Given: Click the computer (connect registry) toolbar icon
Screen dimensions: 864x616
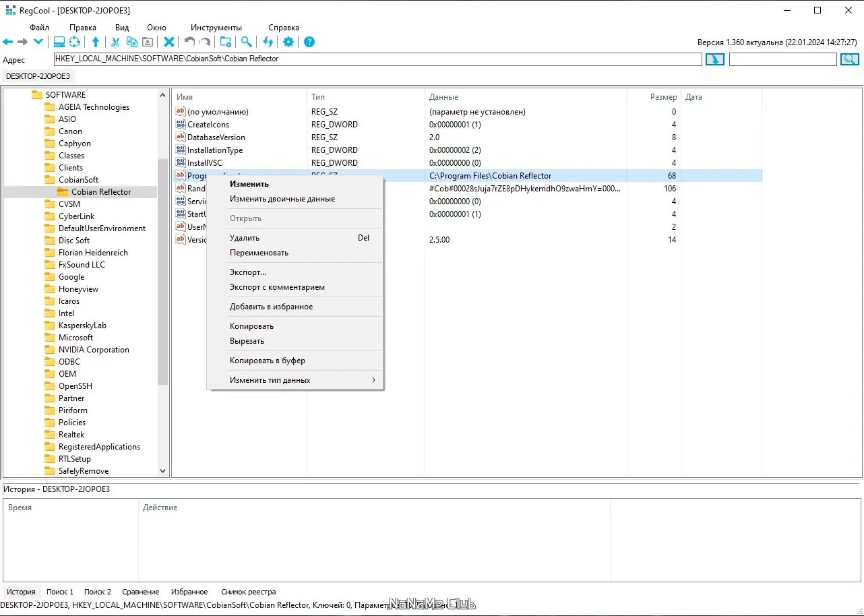Looking at the screenshot, I should pos(59,42).
